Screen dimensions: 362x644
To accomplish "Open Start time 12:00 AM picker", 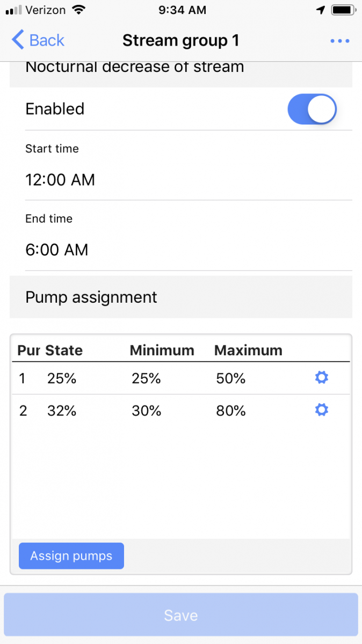I will click(60, 180).
